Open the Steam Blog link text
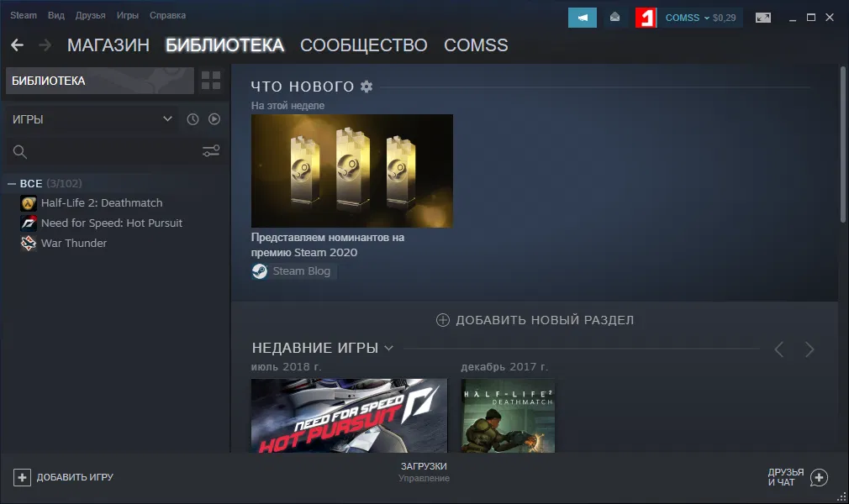The image size is (849, 504). pyautogui.click(x=301, y=271)
